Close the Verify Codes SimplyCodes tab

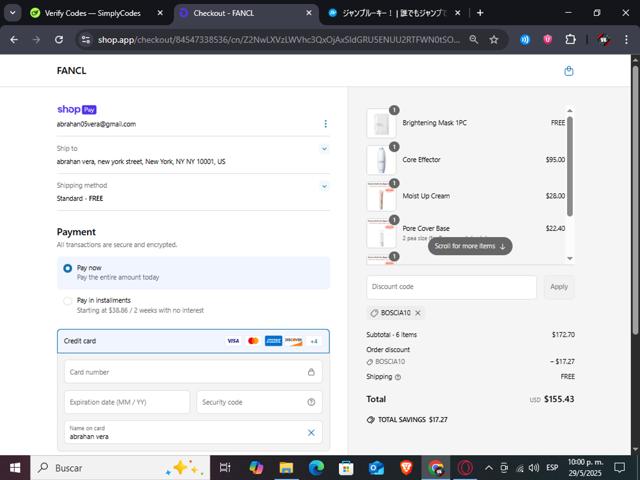click(x=160, y=13)
